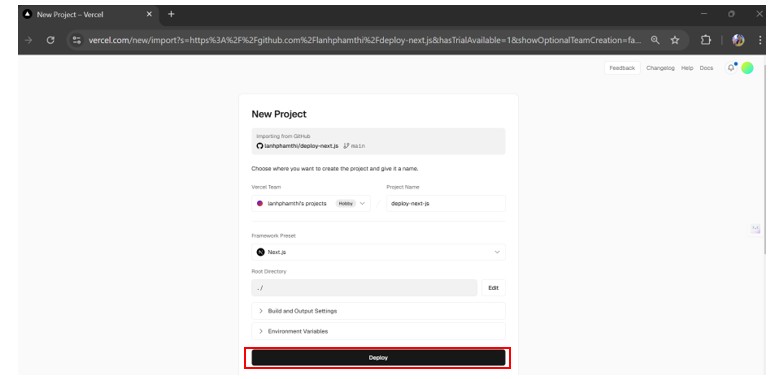778x379 pixels.
Task: Click the Vercel team avatar dot icon
Action: click(x=259, y=203)
